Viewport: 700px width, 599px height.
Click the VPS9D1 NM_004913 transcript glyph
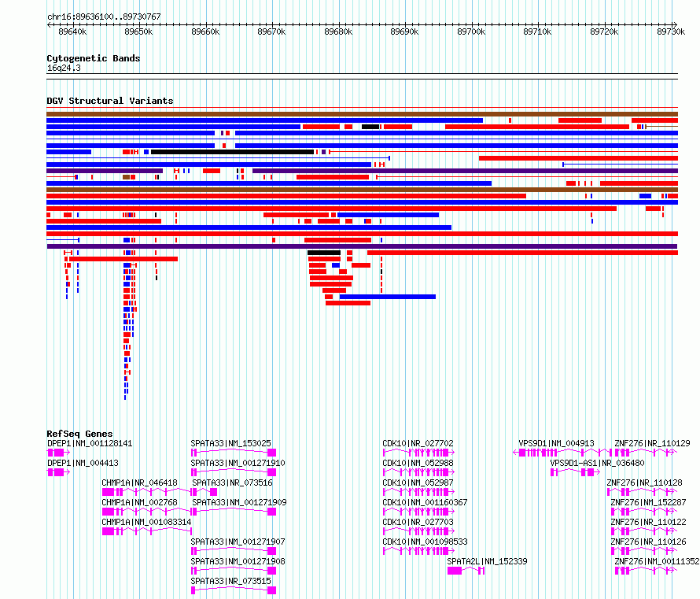562,453
